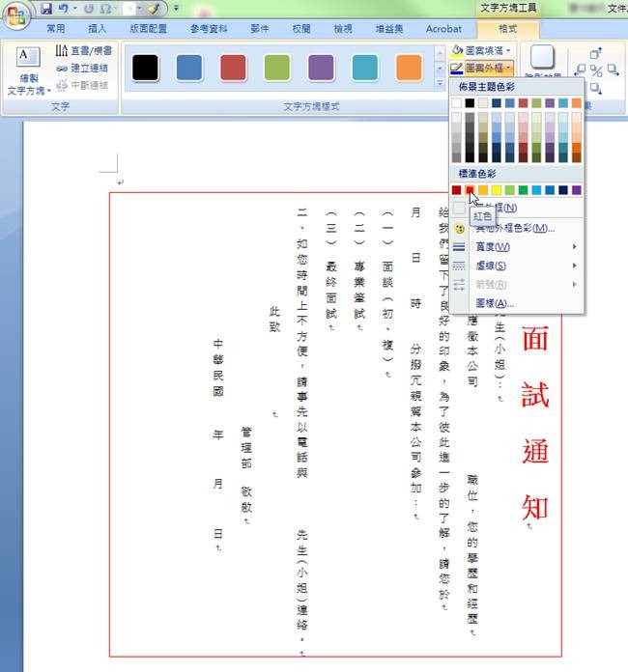Pick the black theme color swatch
Viewport: 628px width, 672px height.
470,103
